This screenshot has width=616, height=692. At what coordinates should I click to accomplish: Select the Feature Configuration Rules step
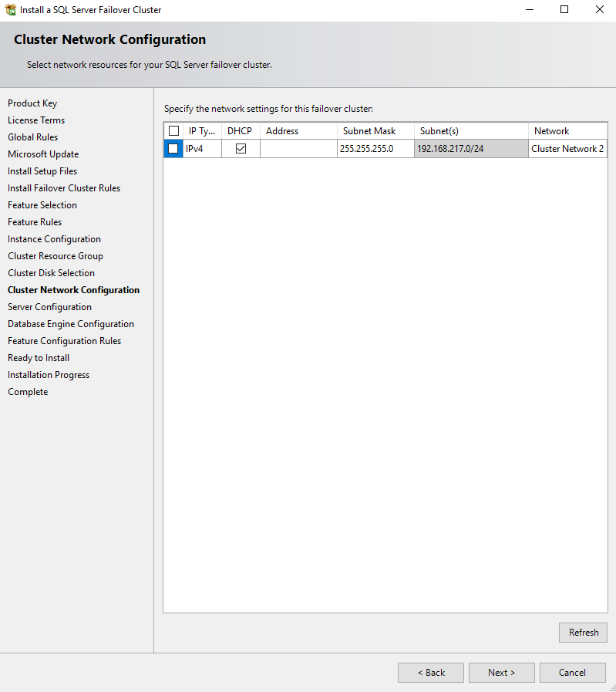tap(65, 341)
